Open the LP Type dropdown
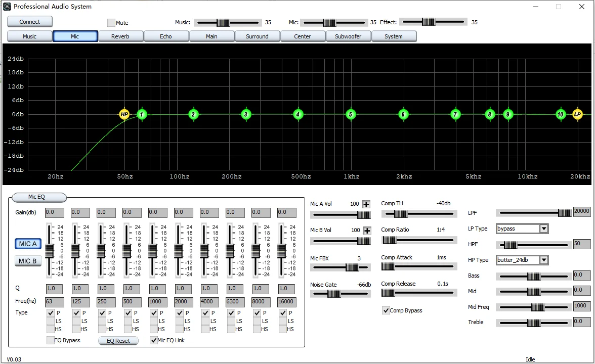 coord(544,229)
